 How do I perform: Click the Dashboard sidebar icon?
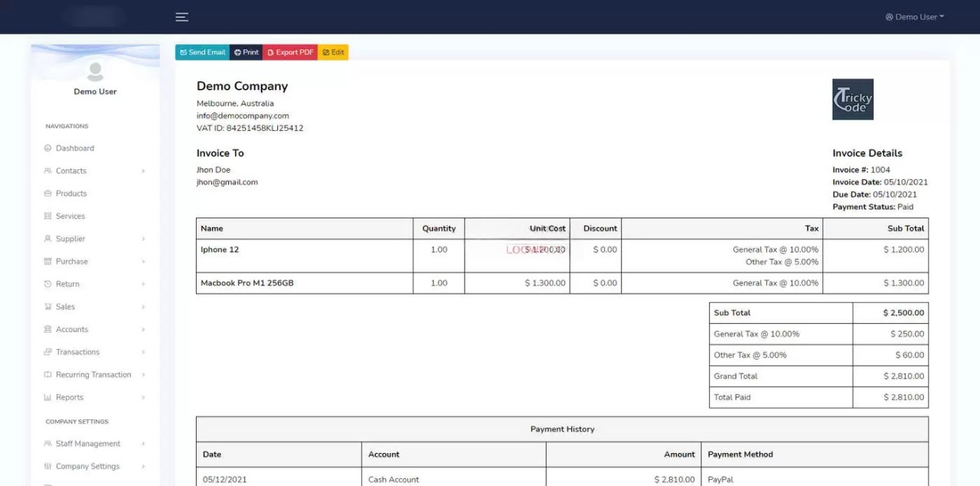tap(48, 148)
